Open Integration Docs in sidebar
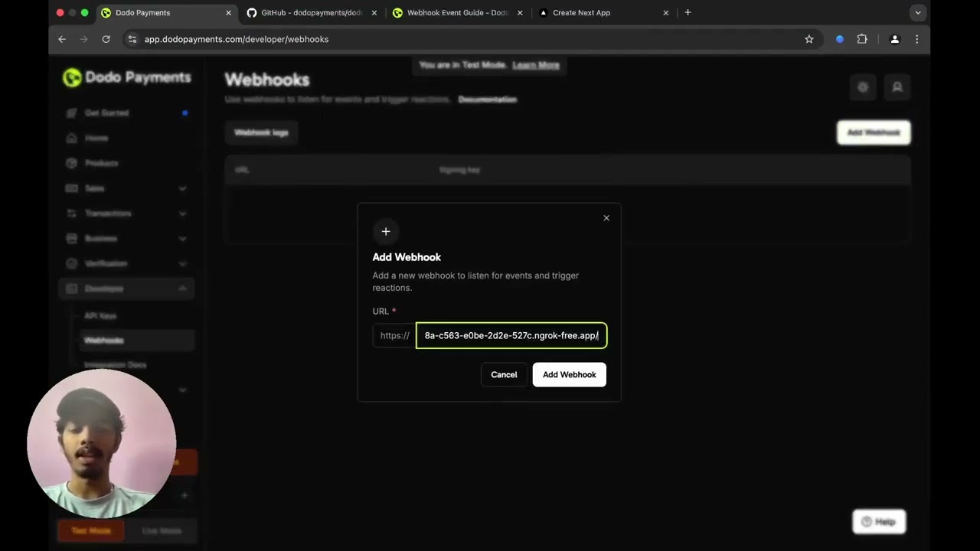 point(115,365)
